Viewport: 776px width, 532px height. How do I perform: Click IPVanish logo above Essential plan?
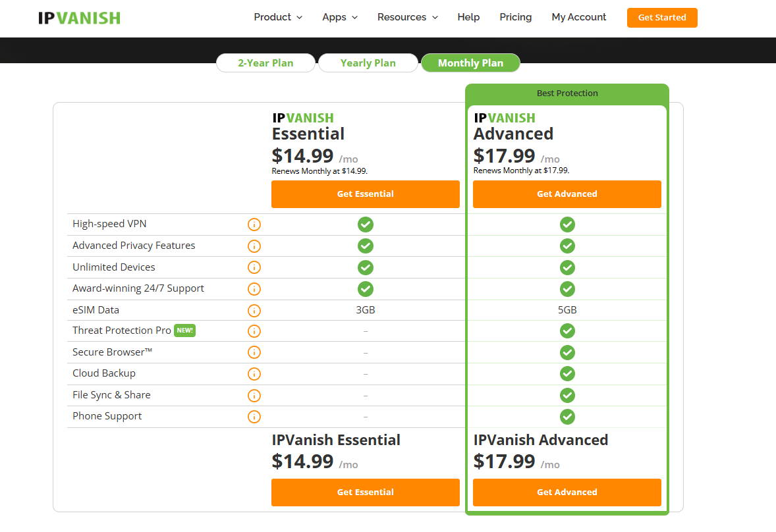[303, 118]
